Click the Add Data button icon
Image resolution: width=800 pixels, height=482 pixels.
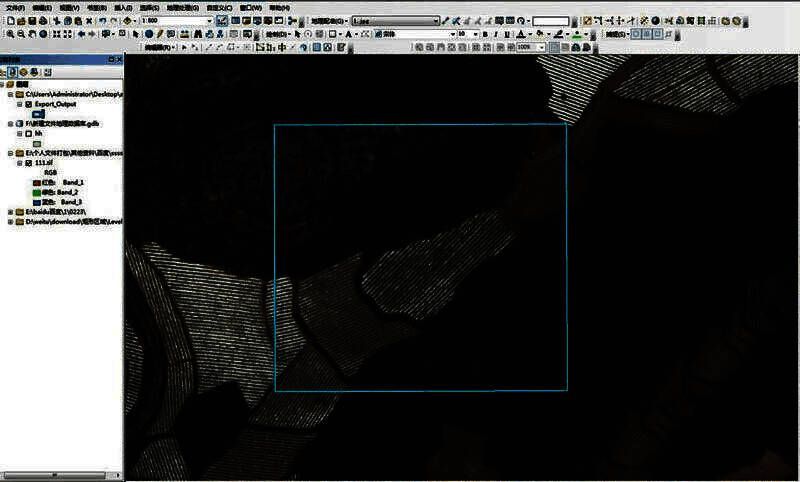pyautogui.click(x=131, y=20)
